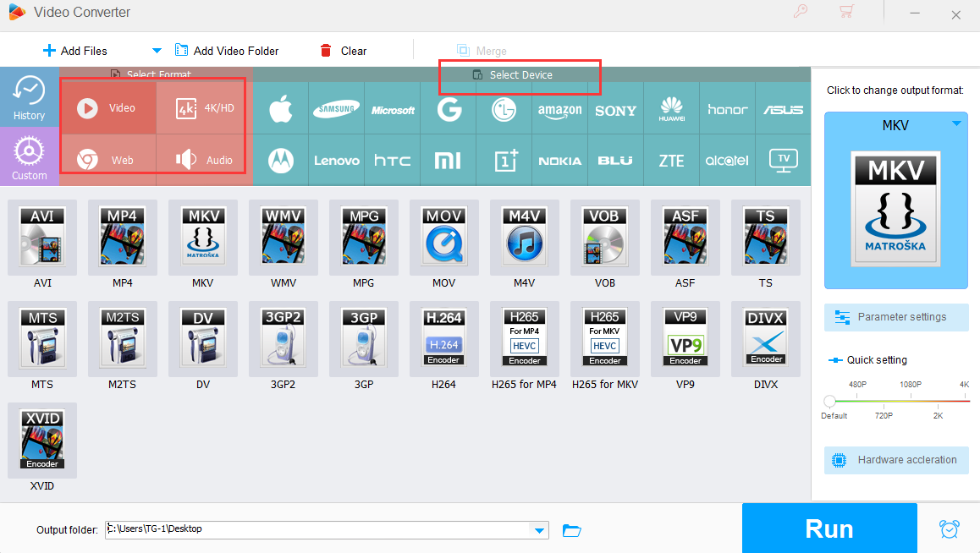
Task: Select BLU device brand
Action: [x=615, y=161]
